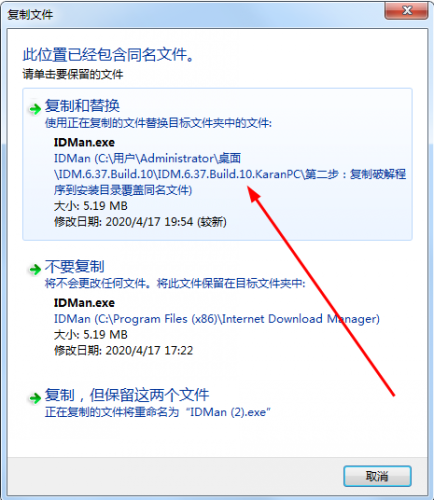Select IDMan.exe filename under 不要复制
The height and width of the screenshot is (500, 434).
click(x=84, y=303)
